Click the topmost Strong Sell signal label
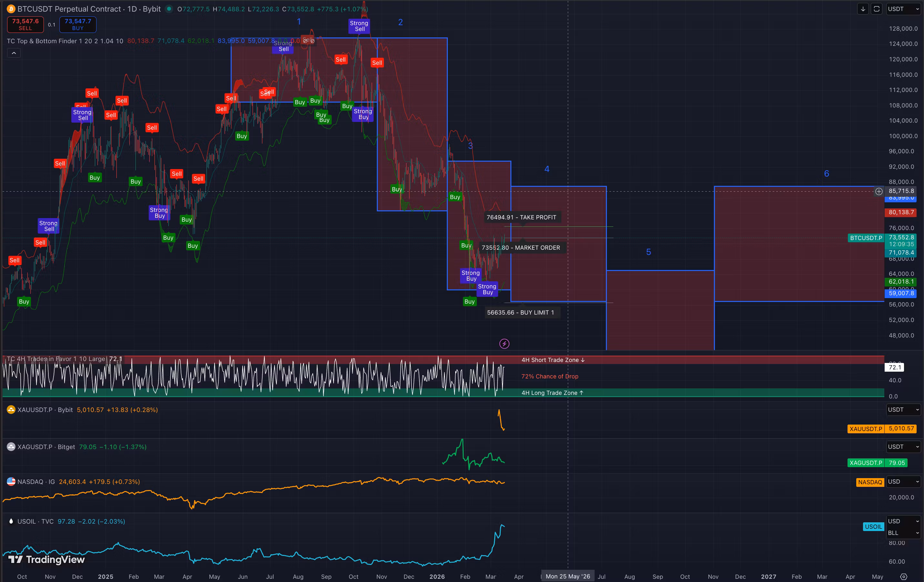924x582 pixels. coord(359,26)
